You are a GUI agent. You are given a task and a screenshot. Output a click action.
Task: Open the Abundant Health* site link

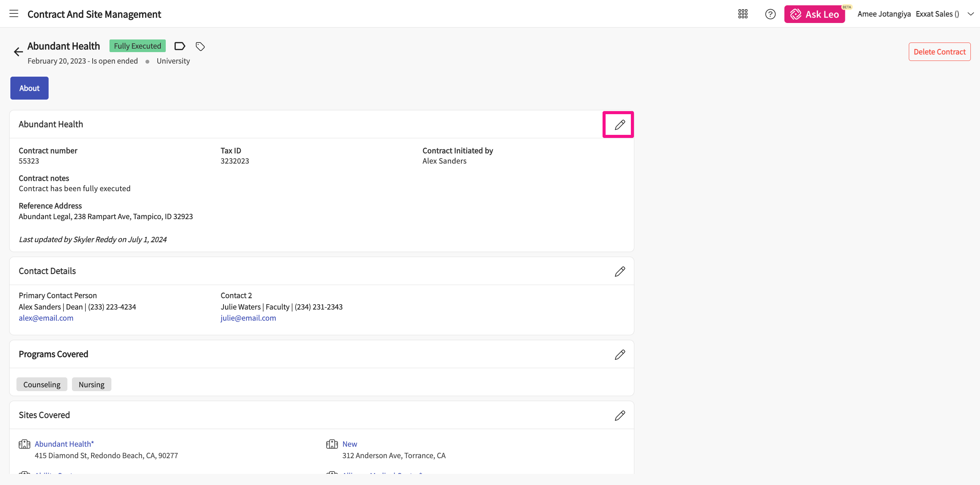pos(64,444)
